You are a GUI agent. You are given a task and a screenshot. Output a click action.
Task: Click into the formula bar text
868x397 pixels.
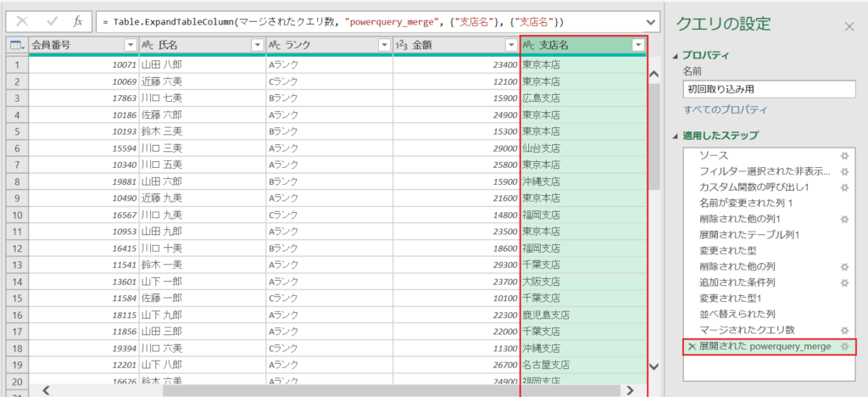tap(368, 21)
